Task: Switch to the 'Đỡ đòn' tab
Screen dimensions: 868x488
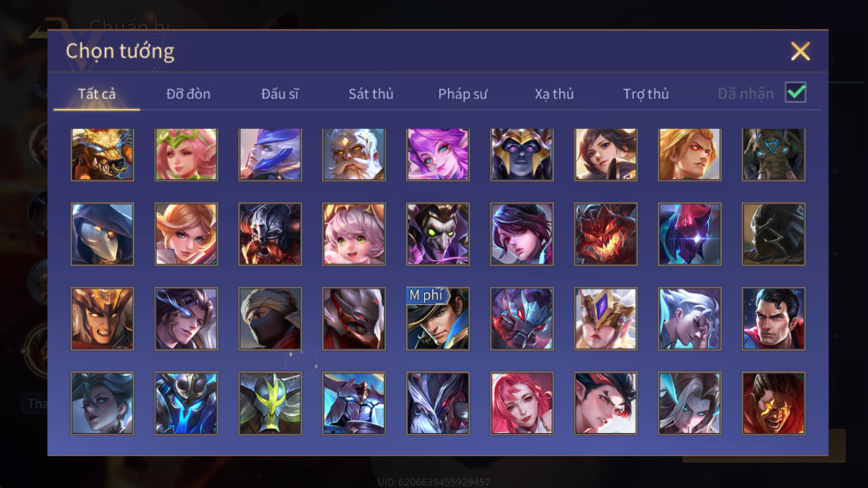Action: (x=188, y=94)
